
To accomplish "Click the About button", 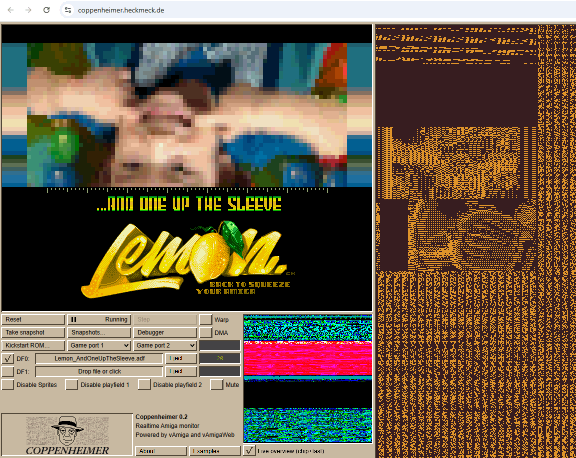I will (x=161, y=451).
